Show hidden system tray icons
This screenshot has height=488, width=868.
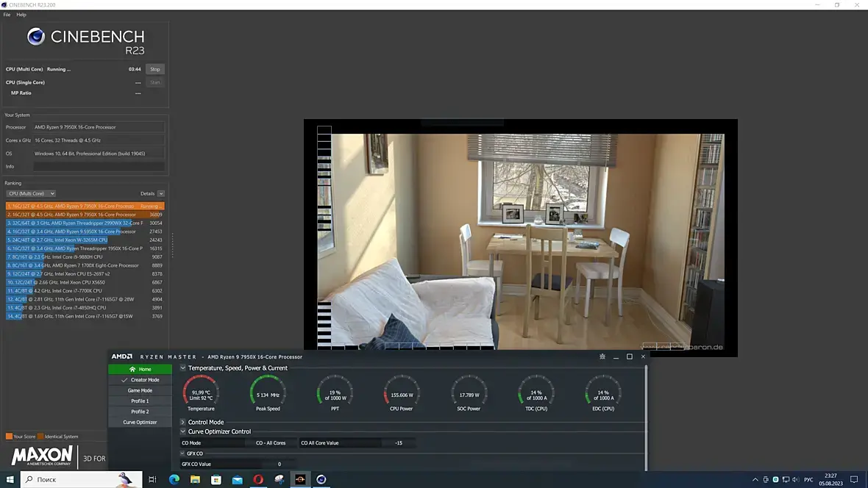tap(755, 480)
